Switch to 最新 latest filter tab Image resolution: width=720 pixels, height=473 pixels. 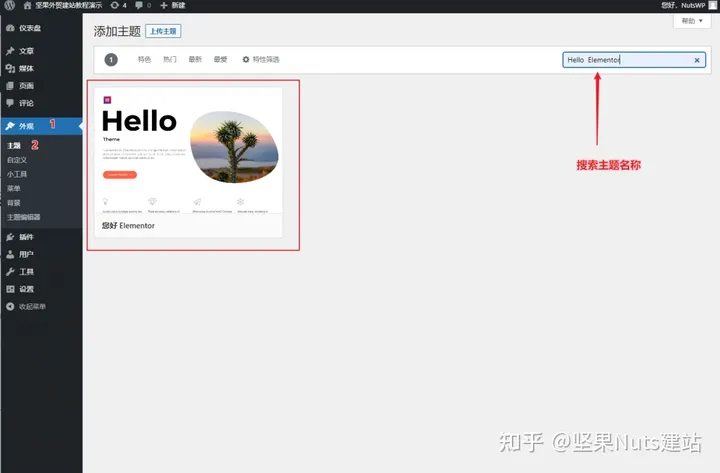tap(195, 59)
